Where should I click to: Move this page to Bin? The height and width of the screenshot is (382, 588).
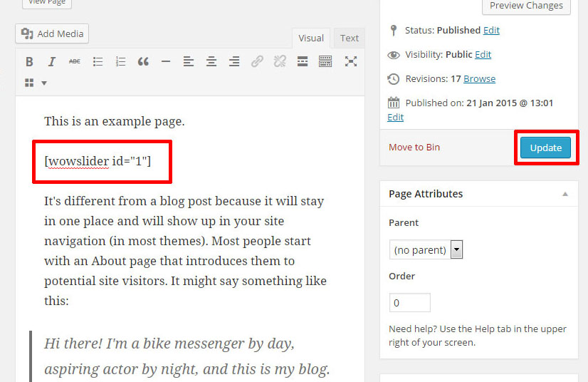pos(414,147)
